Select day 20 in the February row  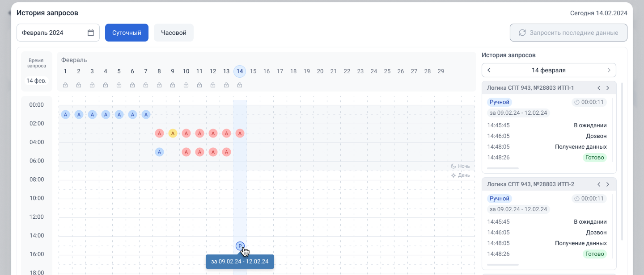(x=320, y=71)
